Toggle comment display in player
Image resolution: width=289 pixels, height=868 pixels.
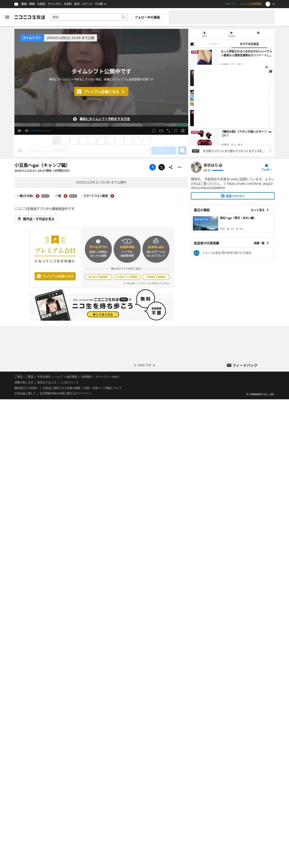point(154,131)
